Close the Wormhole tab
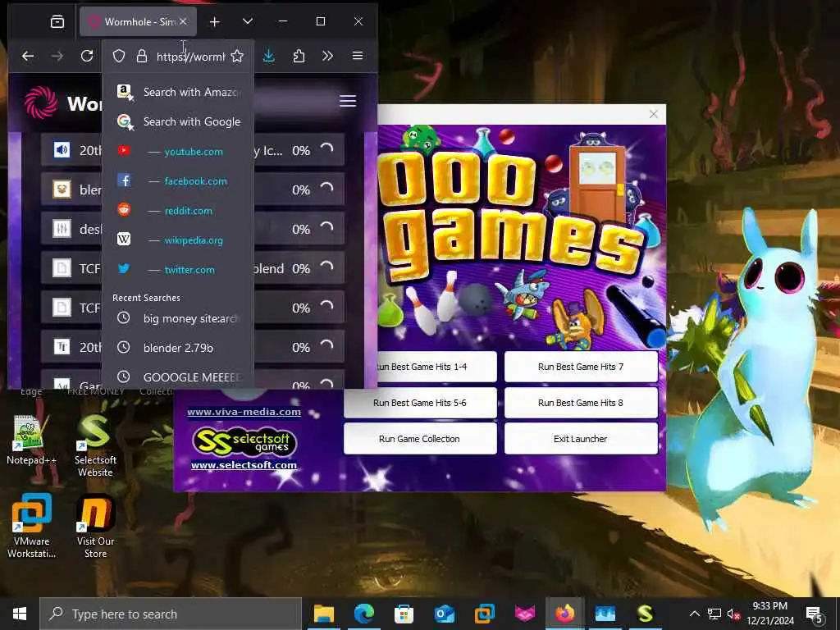 (x=183, y=22)
